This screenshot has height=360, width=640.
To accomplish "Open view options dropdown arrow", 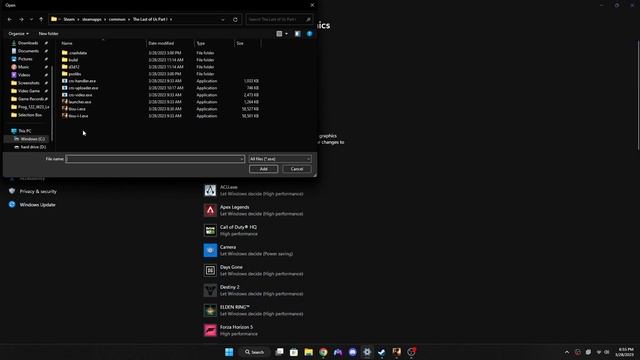I will pyautogui.click(x=286, y=34).
